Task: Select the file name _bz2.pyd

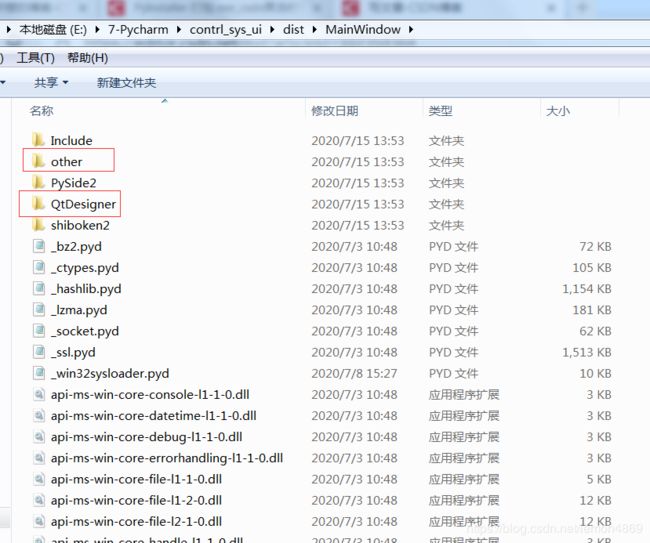Action: pos(76,246)
